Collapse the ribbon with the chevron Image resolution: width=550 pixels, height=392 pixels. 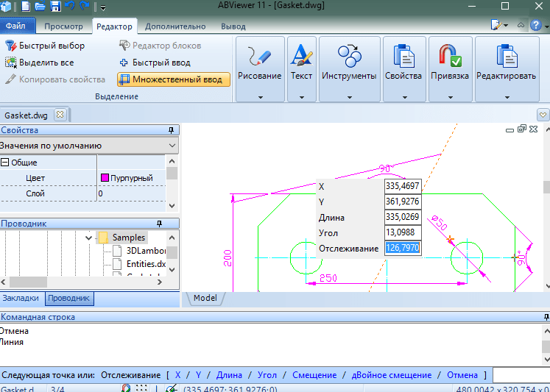click(521, 25)
